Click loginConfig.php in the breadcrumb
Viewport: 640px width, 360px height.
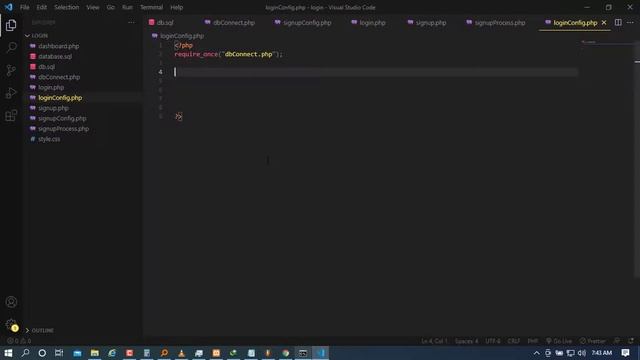pos(182,36)
